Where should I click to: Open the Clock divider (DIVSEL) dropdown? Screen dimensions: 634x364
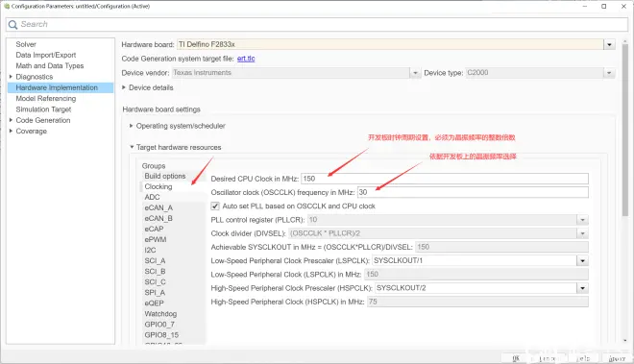pyautogui.click(x=583, y=233)
